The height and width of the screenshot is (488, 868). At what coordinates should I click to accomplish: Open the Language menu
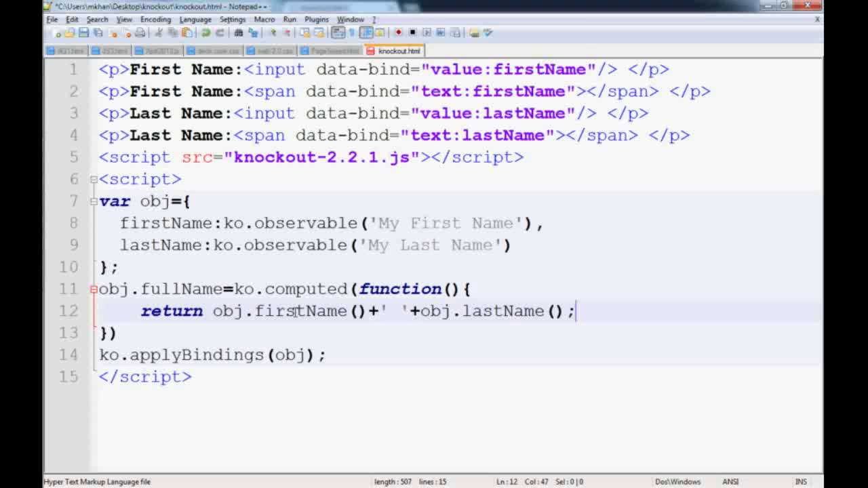[195, 20]
